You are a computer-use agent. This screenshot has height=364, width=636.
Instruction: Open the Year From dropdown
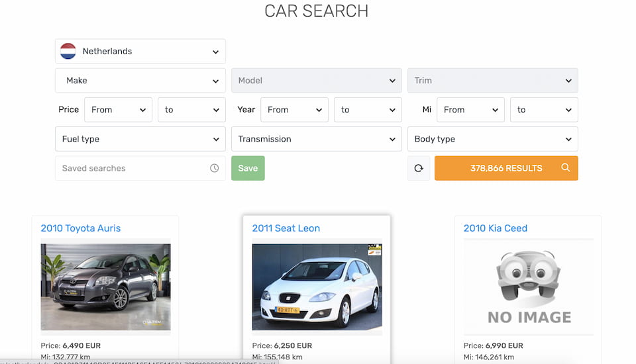(294, 110)
